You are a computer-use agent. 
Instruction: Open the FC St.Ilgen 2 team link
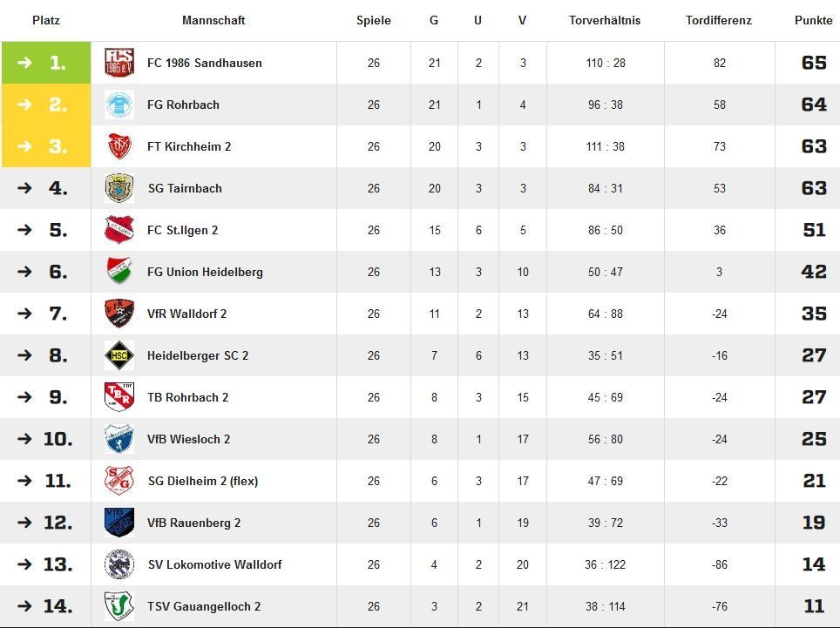pos(183,230)
